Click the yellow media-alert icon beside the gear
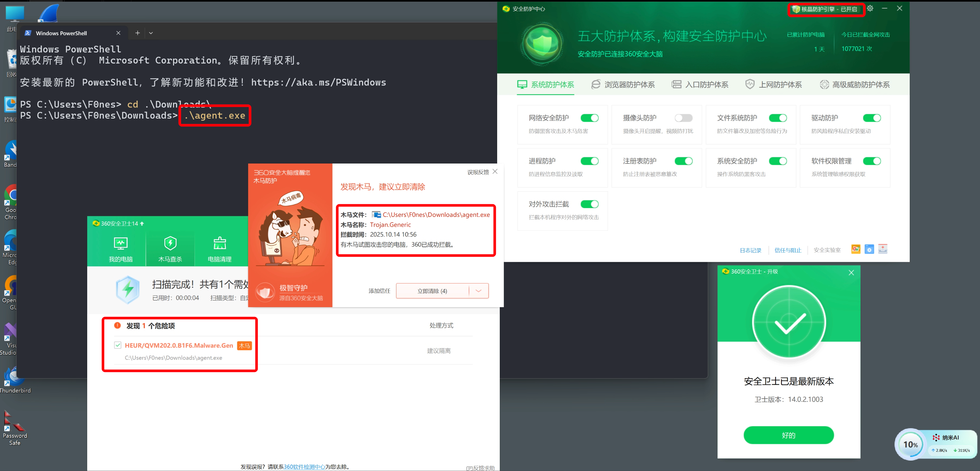 [x=856, y=250]
